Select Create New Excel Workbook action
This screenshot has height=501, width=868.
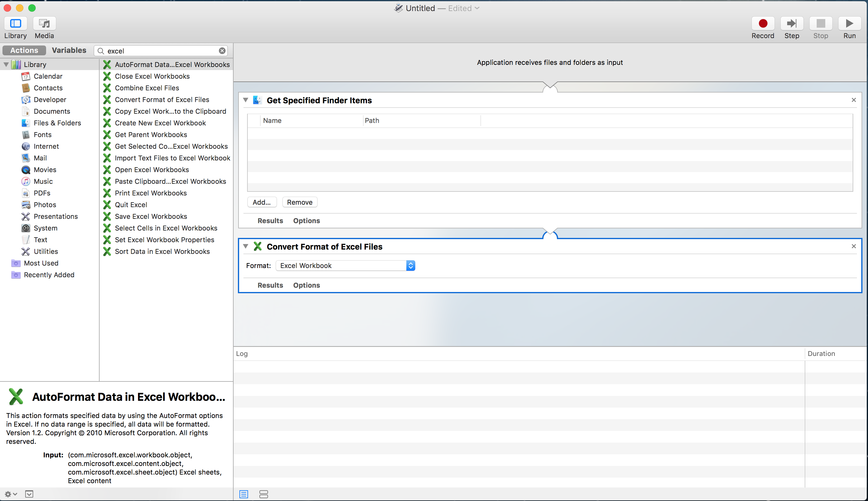[x=167, y=123]
